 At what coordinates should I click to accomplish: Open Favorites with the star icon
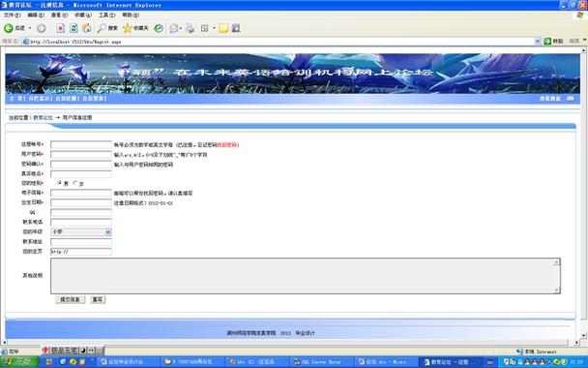click(x=128, y=28)
